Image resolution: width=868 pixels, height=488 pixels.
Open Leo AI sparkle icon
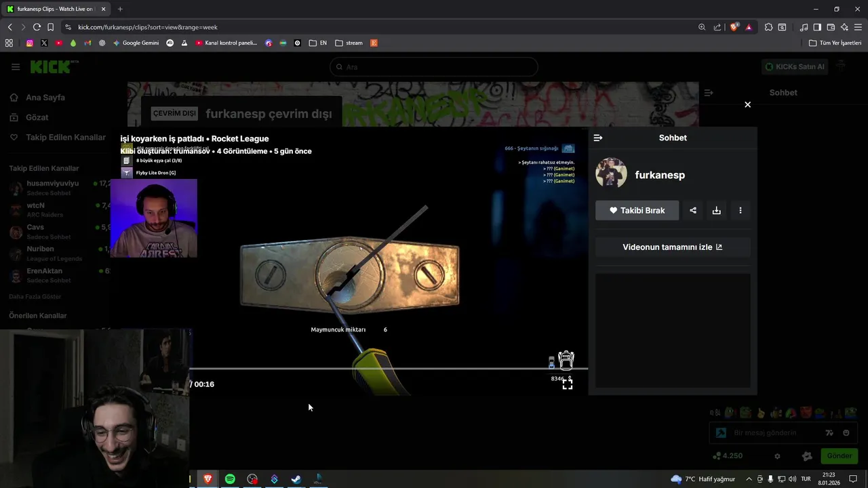[x=844, y=27]
